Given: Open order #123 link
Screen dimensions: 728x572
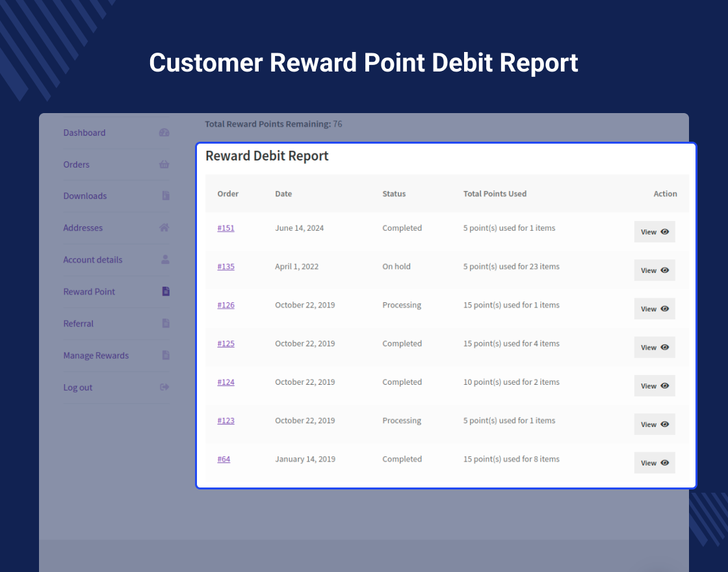Looking at the screenshot, I should pos(226,421).
